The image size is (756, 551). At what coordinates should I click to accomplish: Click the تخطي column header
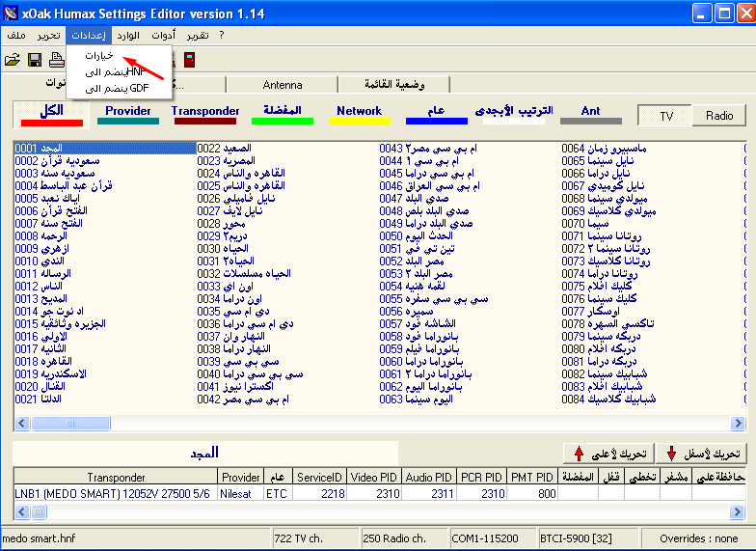point(642,477)
